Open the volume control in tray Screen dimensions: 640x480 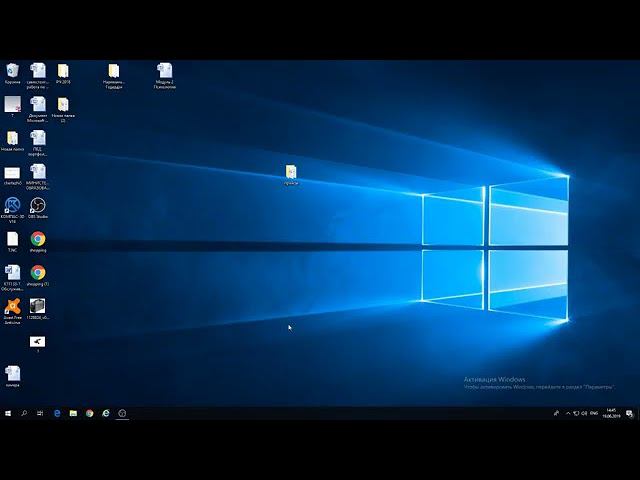tap(584, 413)
